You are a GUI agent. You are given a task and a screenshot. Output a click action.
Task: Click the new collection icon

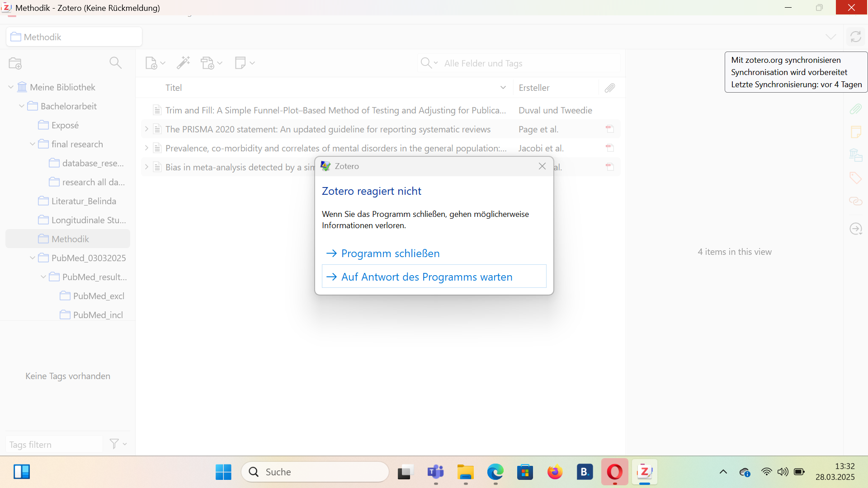coord(15,63)
